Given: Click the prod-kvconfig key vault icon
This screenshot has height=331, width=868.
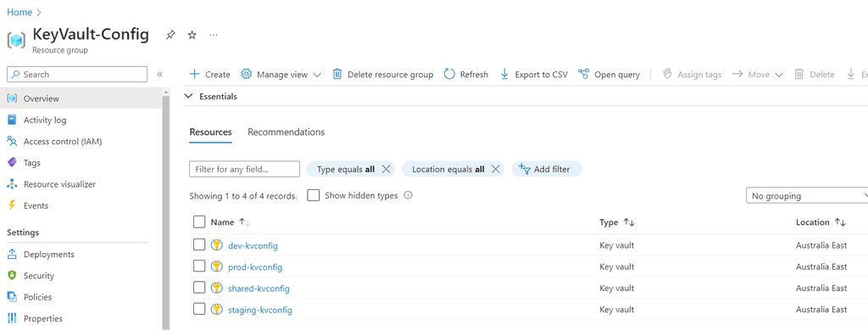Looking at the screenshot, I should click(x=217, y=266).
